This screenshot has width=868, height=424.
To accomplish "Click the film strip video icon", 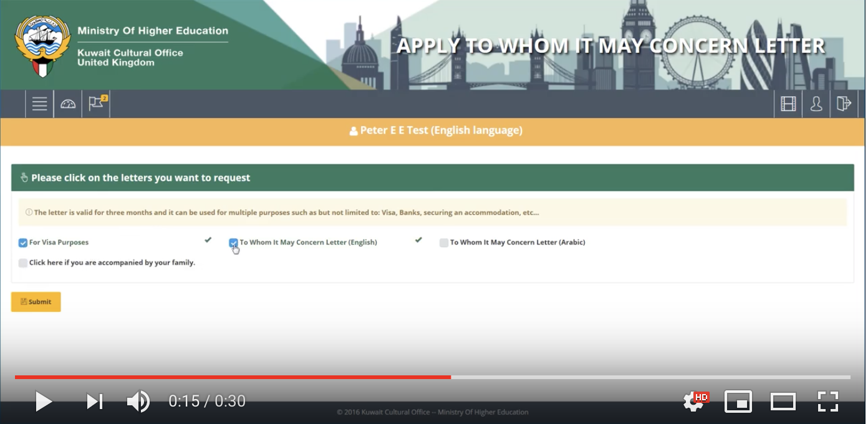I will click(788, 104).
